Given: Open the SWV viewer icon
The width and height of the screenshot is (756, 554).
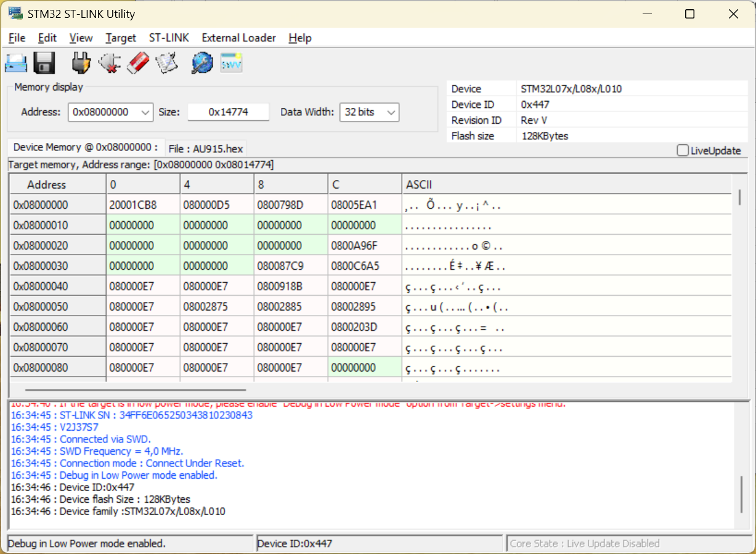Looking at the screenshot, I should click(232, 63).
